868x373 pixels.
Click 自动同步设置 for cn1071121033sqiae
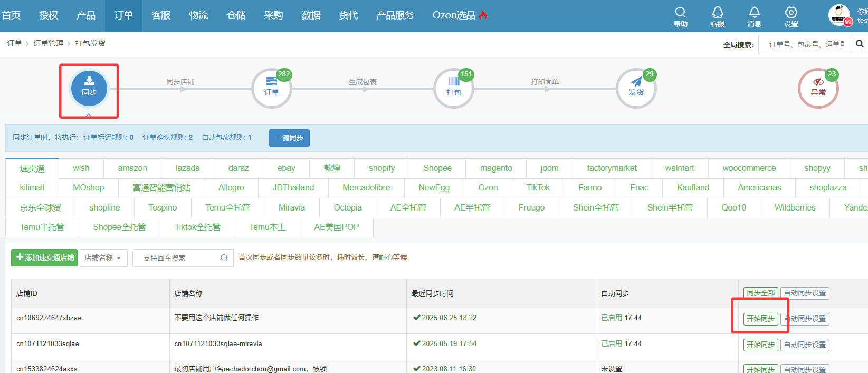point(805,345)
